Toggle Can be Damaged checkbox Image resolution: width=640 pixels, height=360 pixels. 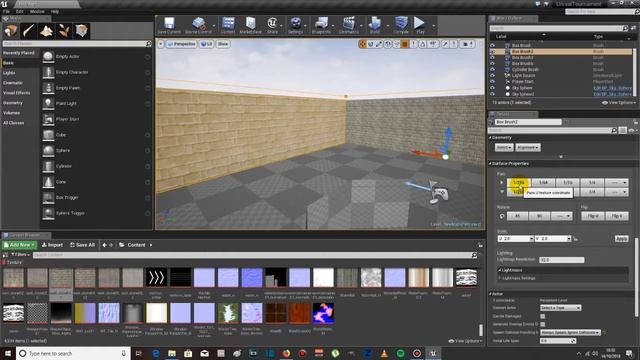[542, 316]
